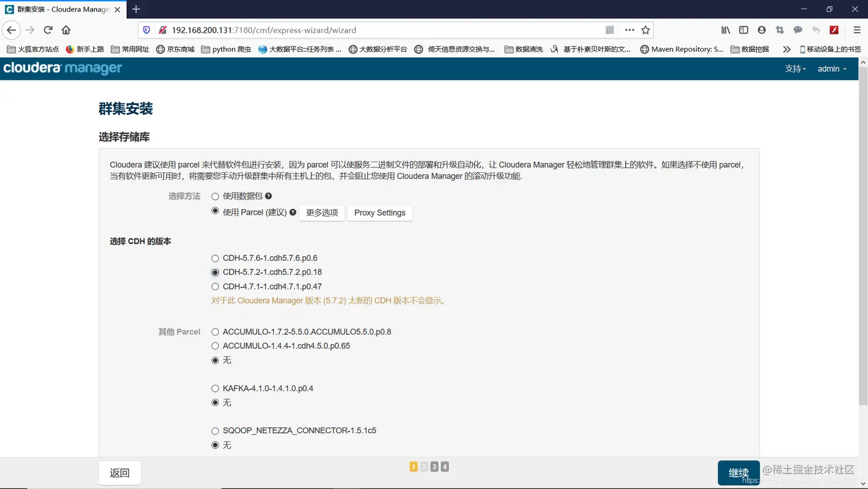Go to wizard step 4
The width and height of the screenshot is (868, 489).
click(445, 467)
